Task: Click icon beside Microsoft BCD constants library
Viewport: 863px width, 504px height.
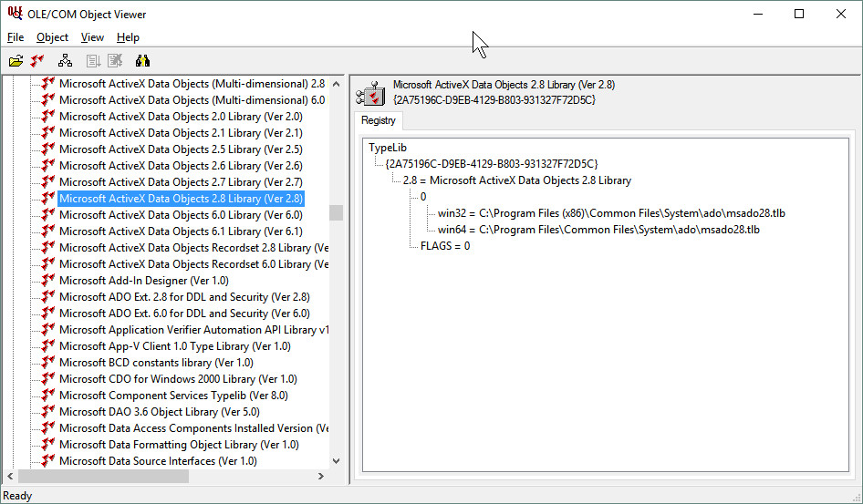Action: [48, 362]
